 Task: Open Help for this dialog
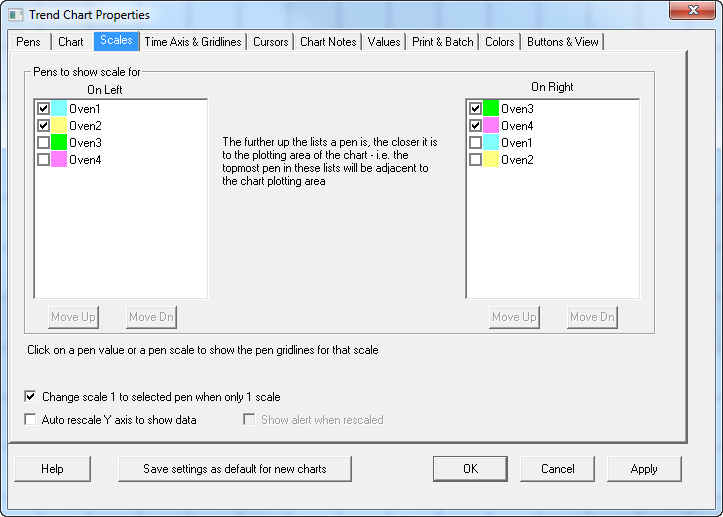52,469
